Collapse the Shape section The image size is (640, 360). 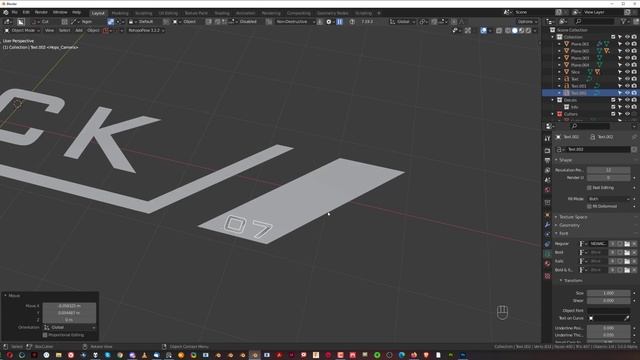(x=565, y=160)
